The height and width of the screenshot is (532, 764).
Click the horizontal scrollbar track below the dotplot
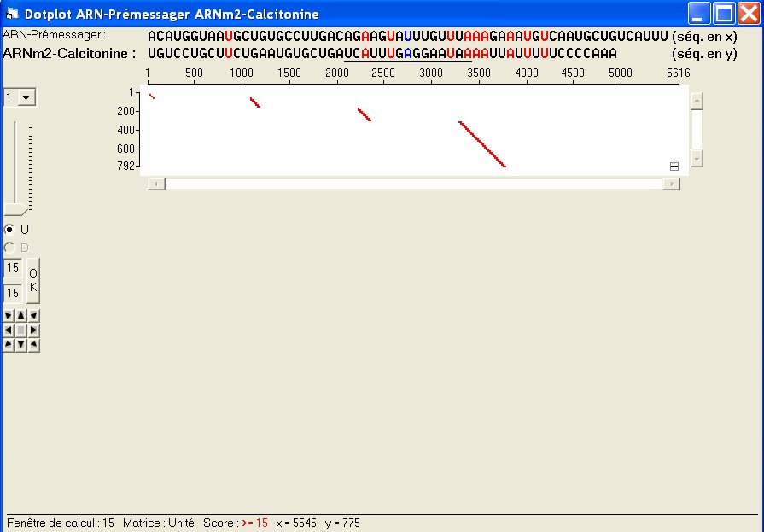tap(410, 183)
